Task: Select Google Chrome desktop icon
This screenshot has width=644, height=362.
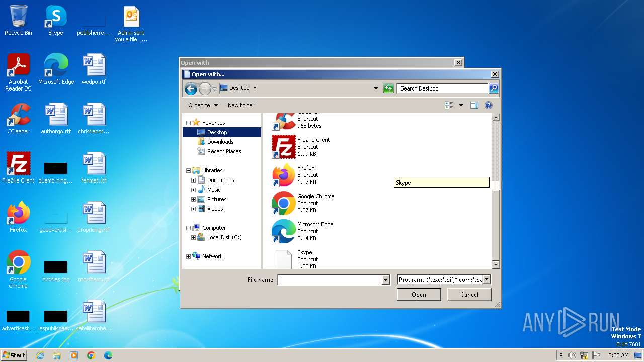Action: [18, 269]
